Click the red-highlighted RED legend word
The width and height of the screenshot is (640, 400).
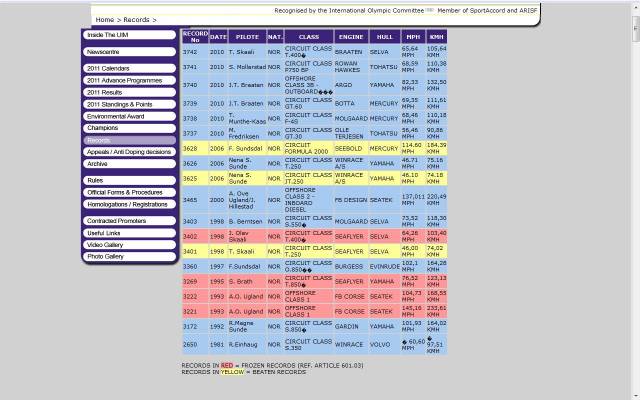(227, 365)
